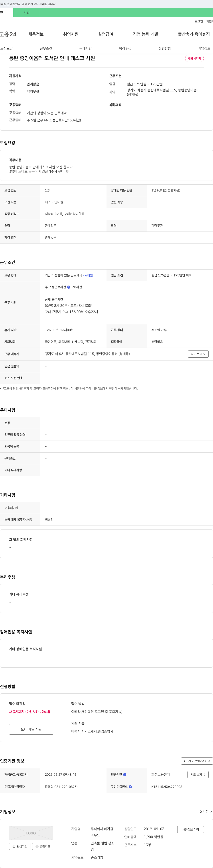Click the 화성고용센터 text
Screen dimensions: 213x868
161,775
